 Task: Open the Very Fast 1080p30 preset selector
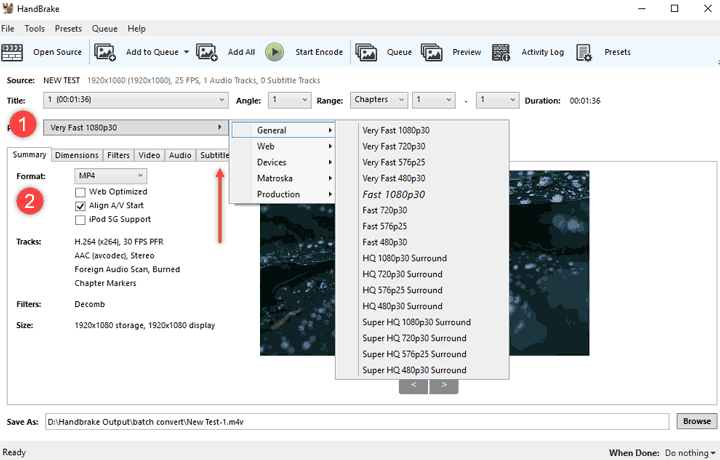tap(136, 128)
